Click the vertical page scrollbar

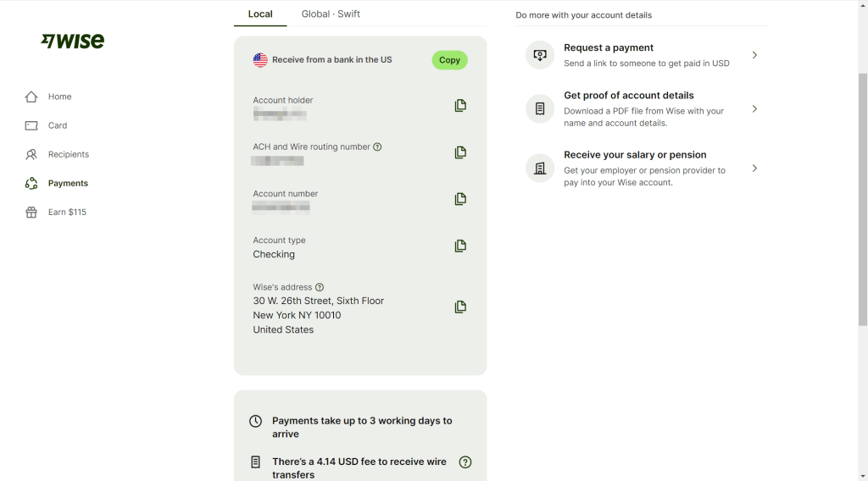click(862, 199)
